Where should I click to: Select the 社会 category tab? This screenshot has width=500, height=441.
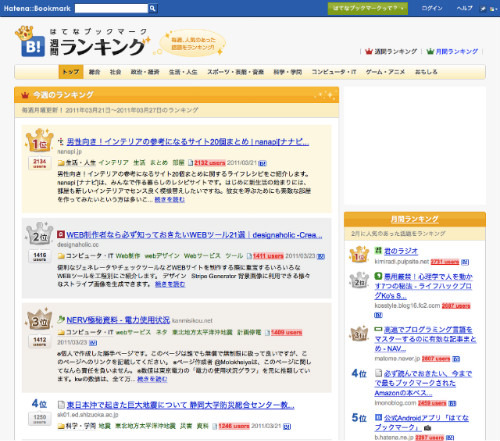coord(115,72)
